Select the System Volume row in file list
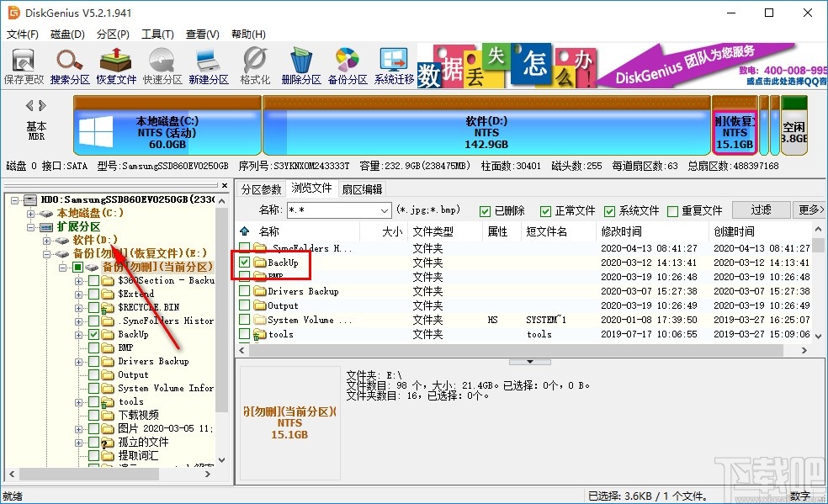828x504 pixels. click(525, 320)
